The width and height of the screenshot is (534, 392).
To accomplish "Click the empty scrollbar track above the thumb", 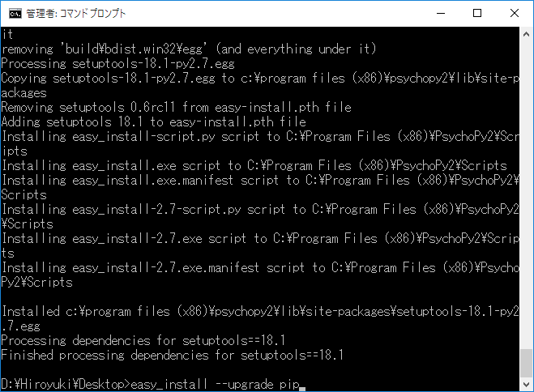I will click(526, 194).
